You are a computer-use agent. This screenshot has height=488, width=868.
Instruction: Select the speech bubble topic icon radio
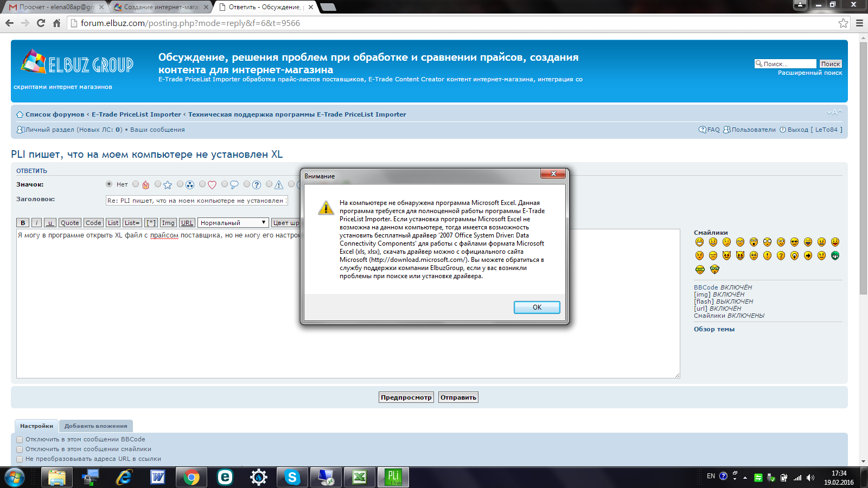click(225, 184)
